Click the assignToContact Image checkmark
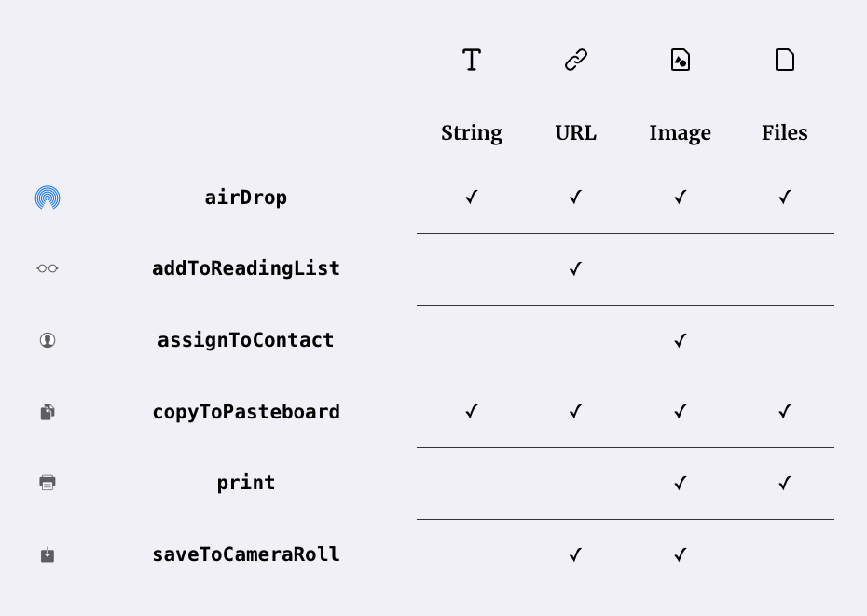Viewport: 867px width, 616px height. point(681,340)
